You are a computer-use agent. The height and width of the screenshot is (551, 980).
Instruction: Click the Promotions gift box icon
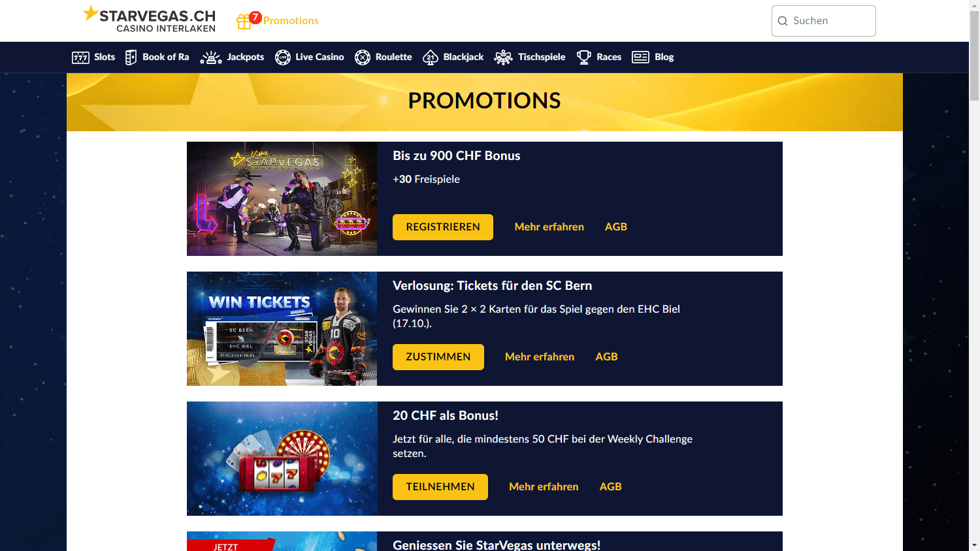click(244, 22)
